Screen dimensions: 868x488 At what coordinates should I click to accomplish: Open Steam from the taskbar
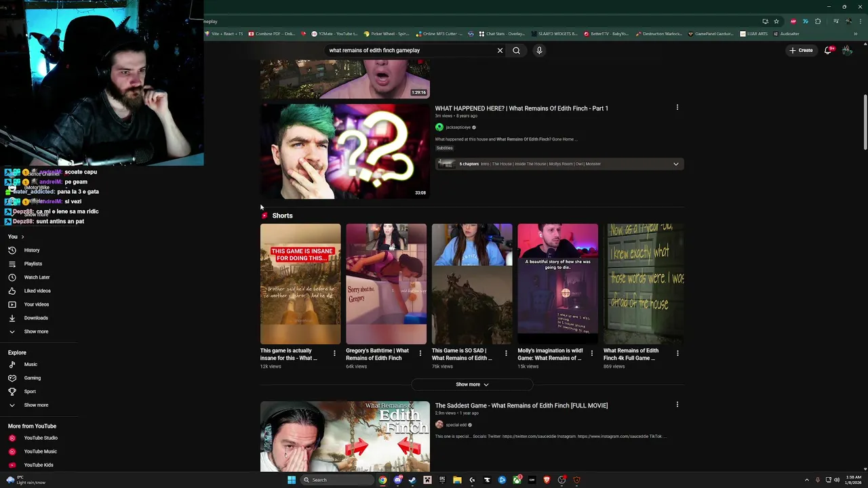412,480
